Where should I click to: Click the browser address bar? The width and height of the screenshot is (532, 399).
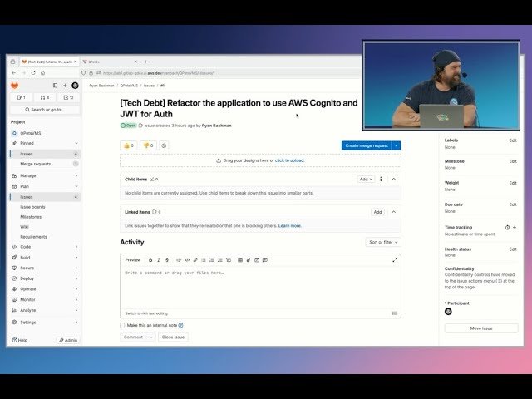point(220,73)
